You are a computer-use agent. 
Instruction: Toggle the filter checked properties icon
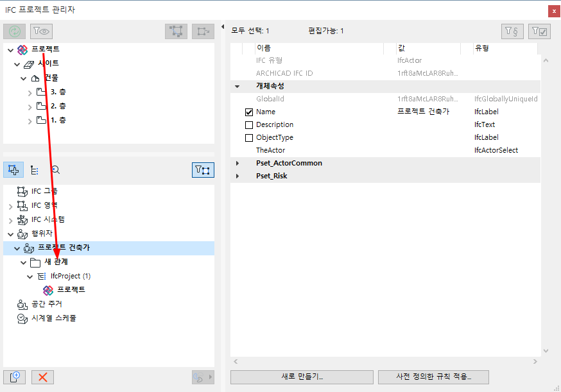(x=539, y=31)
